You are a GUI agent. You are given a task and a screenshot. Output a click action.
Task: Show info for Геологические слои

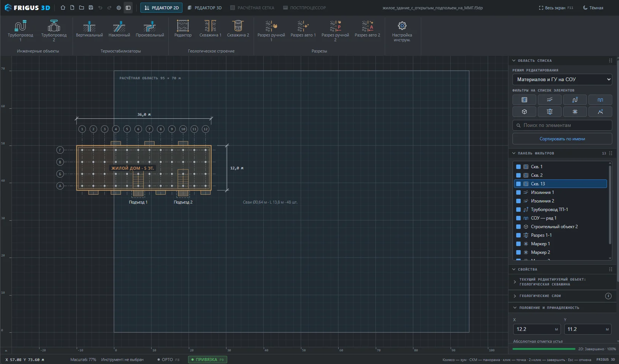[x=608, y=296]
